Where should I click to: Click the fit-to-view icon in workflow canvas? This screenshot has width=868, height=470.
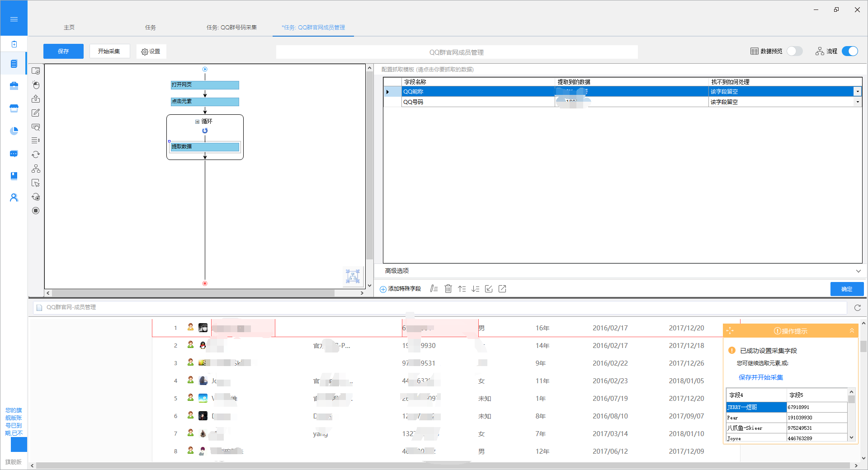pyautogui.click(x=353, y=276)
